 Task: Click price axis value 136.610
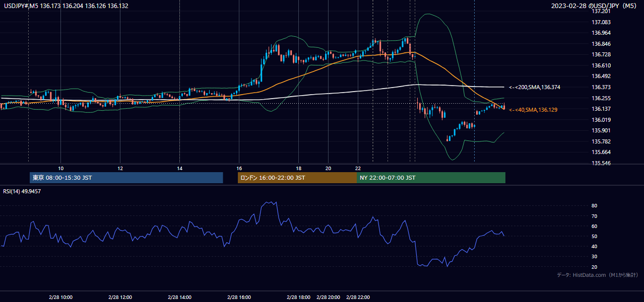point(601,65)
